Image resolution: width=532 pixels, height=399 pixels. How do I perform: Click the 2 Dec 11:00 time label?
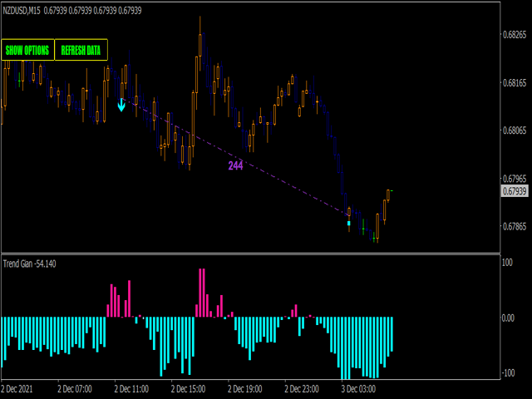(x=131, y=389)
